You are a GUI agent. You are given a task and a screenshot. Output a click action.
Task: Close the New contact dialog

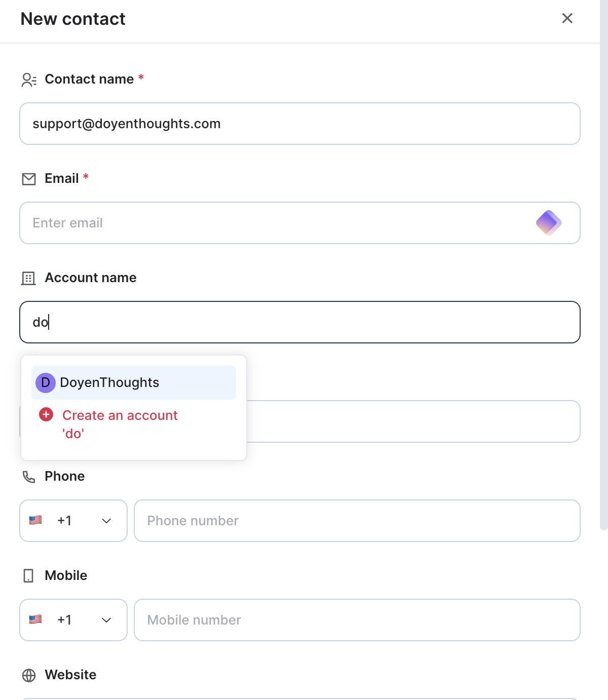point(567,18)
